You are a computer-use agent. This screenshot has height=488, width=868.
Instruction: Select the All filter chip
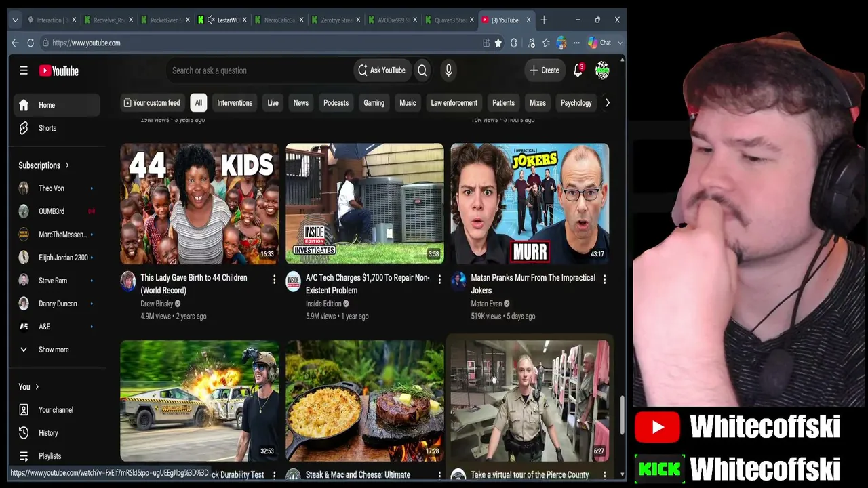point(198,103)
